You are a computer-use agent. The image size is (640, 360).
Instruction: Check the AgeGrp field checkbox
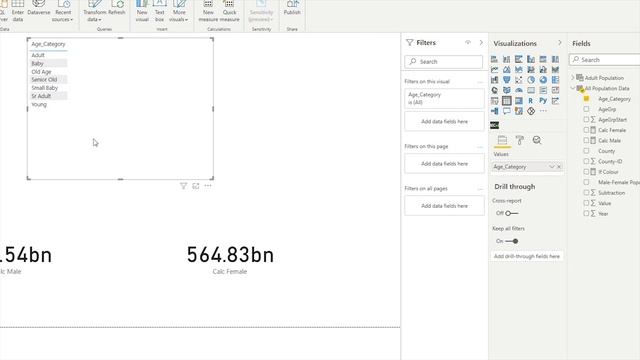point(587,109)
